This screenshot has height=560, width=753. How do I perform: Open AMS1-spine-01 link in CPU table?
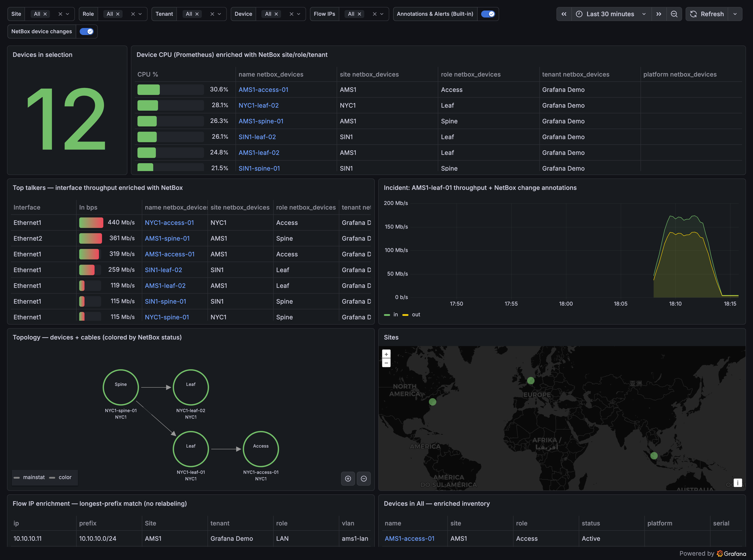coord(261,121)
